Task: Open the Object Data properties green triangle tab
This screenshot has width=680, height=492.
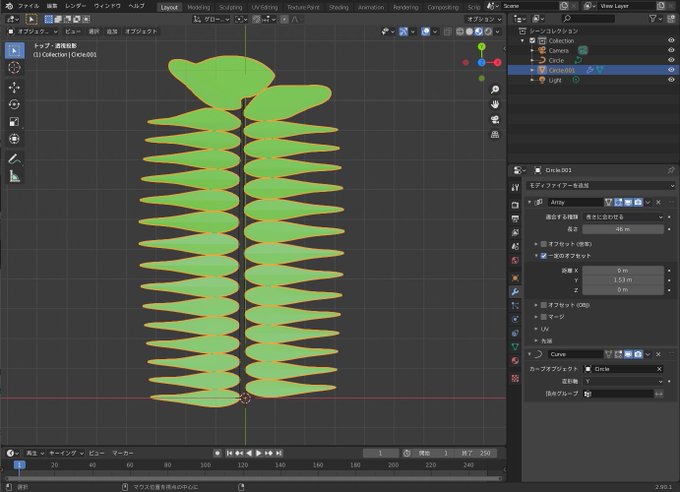Action: click(515, 347)
